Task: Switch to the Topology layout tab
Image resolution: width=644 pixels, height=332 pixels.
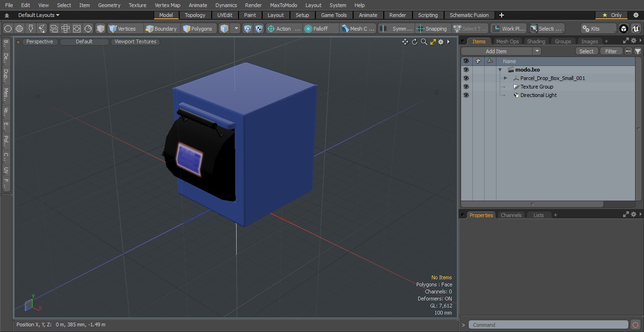Action: pyautogui.click(x=195, y=15)
